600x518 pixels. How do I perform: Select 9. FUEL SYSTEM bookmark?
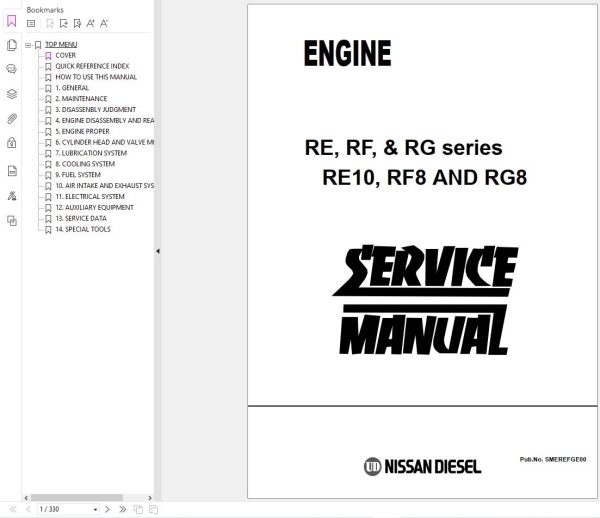coord(78,175)
